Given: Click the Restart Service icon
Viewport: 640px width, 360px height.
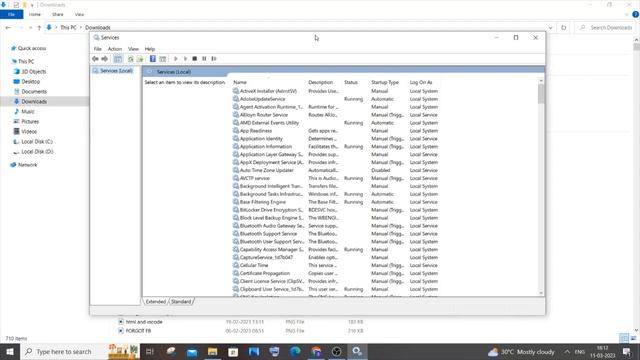Looking at the screenshot, I should pos(213,59).
